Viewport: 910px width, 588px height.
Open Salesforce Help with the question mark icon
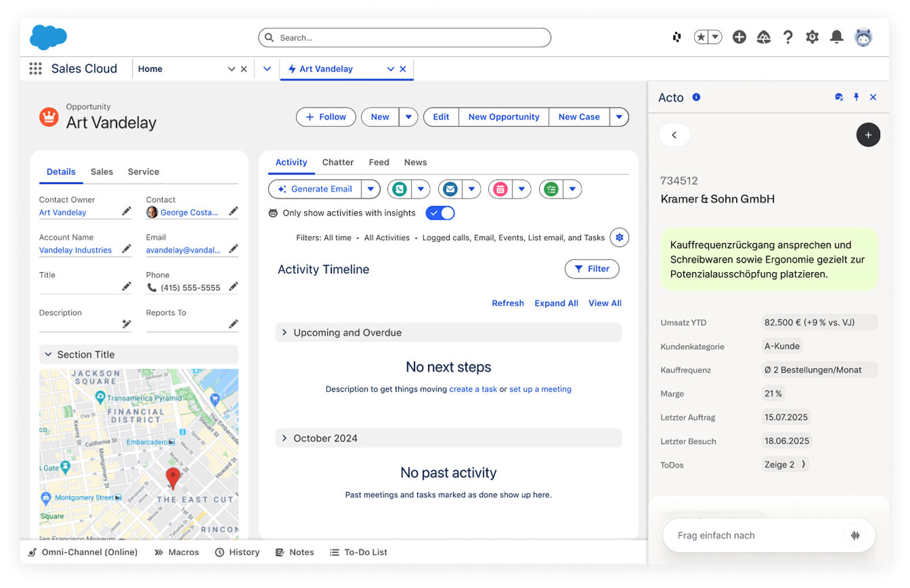coord(787,37)
